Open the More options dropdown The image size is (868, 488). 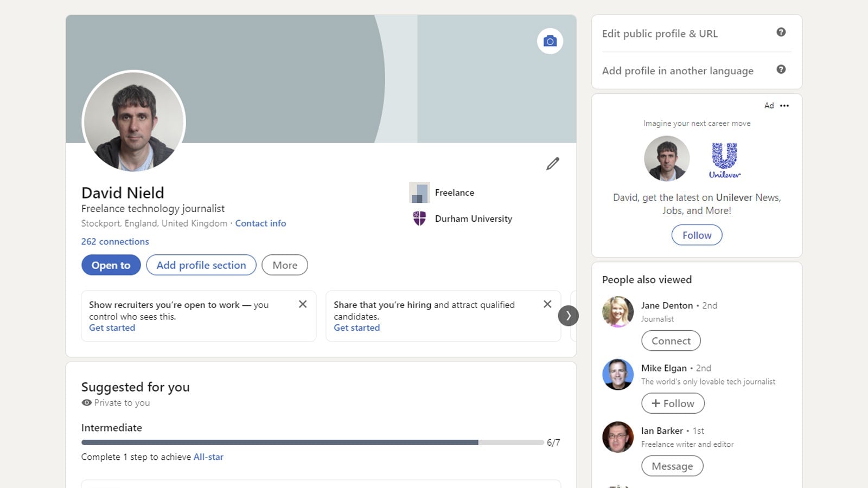pos(284,265)
